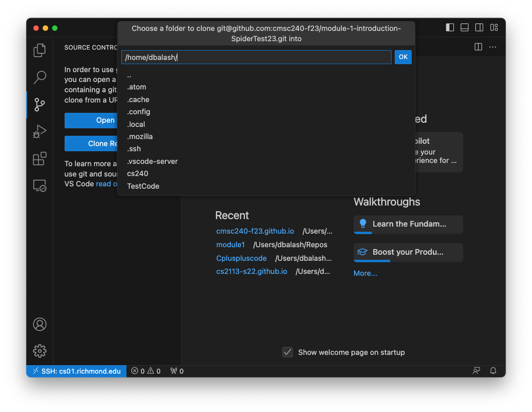Click the Clone Repository button
532x412 pixels.
[x=91, y=143]
